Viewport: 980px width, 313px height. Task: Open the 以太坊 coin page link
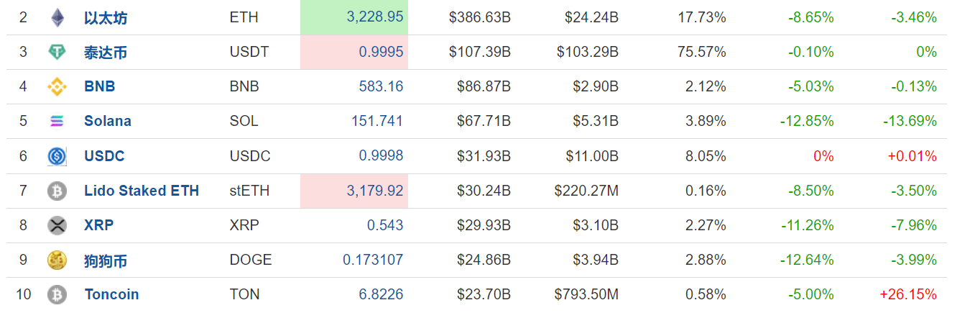(x=106, y=18)
